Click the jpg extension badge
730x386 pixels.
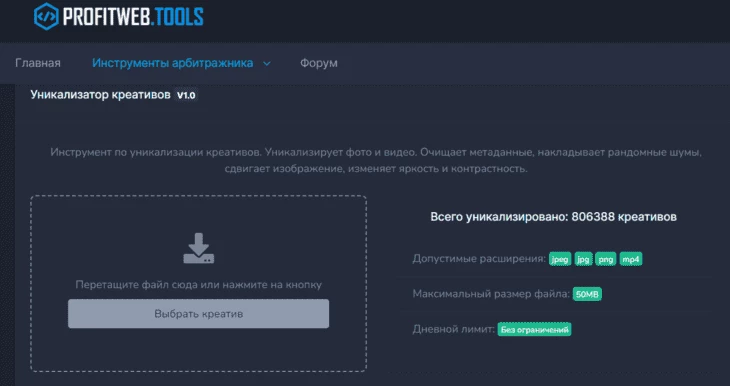pos(583,259)
